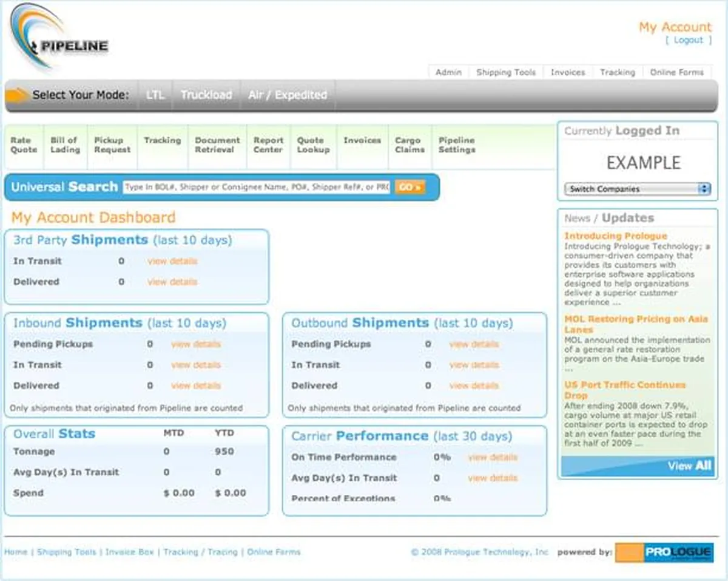The image size is (728, 581).
Task: View details for Inbound In Transit
Action: pyautogui.click(x=196, y=365)
